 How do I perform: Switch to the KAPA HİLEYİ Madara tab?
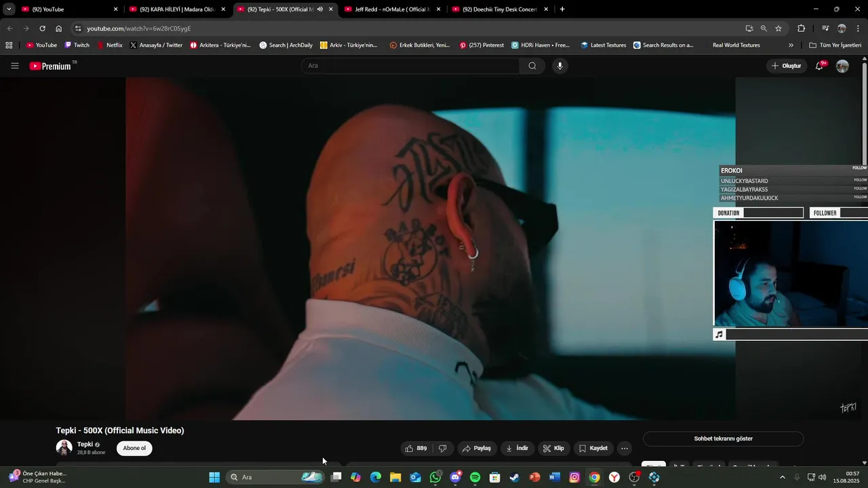pyautogui.click(x=176, y=9)
